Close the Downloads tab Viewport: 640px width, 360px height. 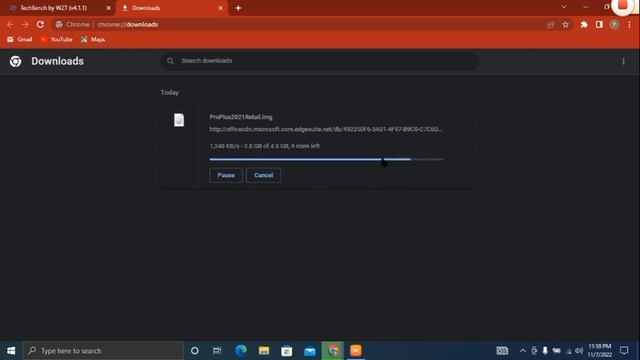(x=220, y=8)
